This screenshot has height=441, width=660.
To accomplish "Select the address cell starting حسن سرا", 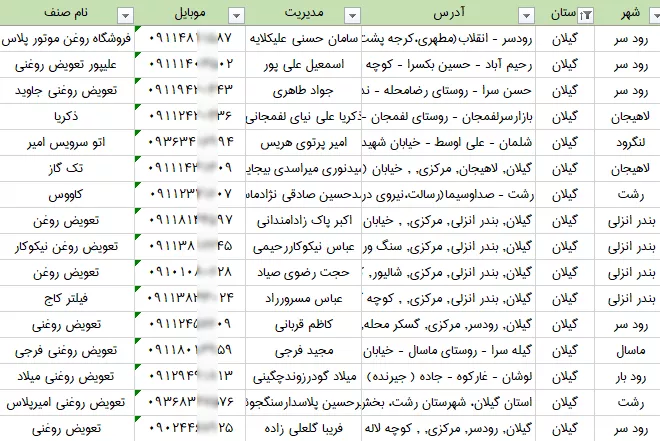I will coord(449,91).
